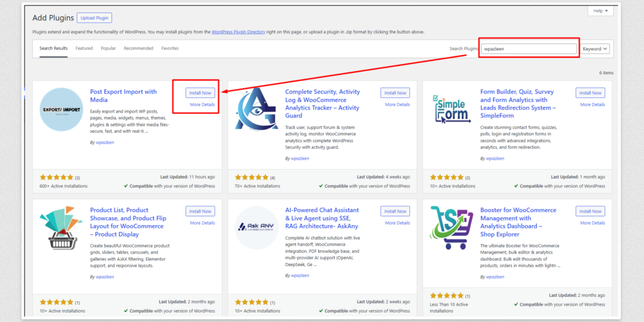Image resolution: width=644 pixels, height=322 pixels.
Task: Install the AskAny chat assistant plugin
Action: tap(395, 211)
